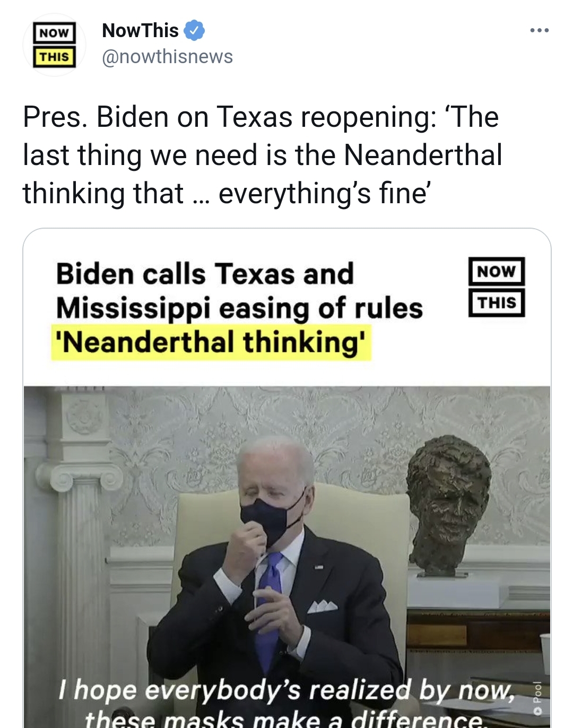Screen dimensions: 573x728
Task: Click the NOW half of header logo
Action: pos(54,33)
